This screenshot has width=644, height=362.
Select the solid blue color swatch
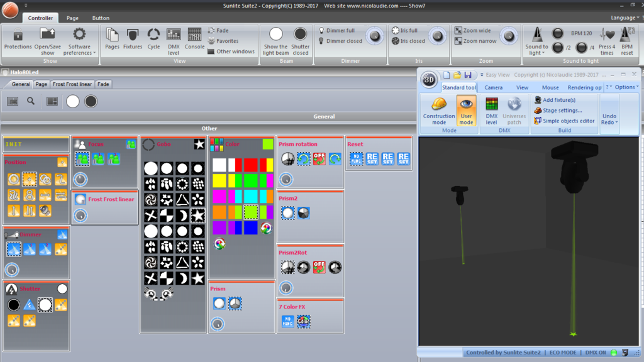click(x=250, y=228)
